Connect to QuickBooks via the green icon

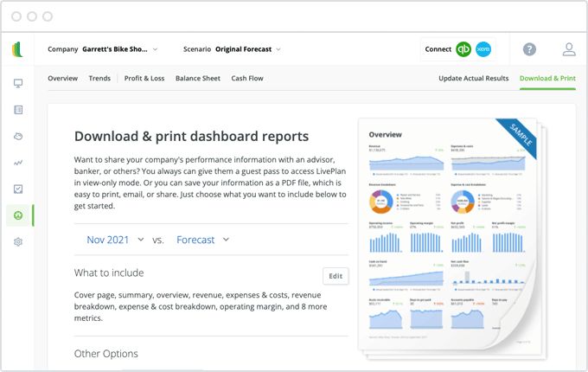463,49
